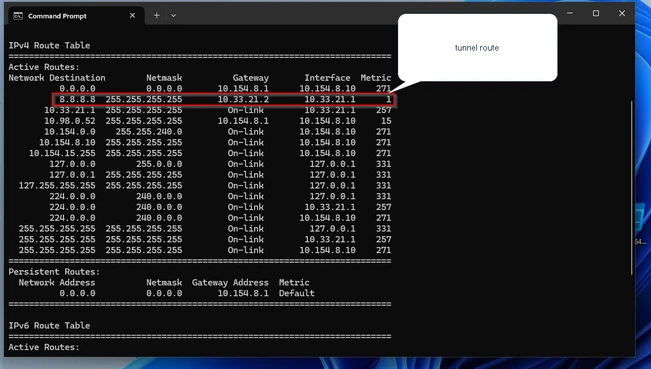651x369 pixels.
Task: Close the Command Prompt window
Action: pos(622,13)
